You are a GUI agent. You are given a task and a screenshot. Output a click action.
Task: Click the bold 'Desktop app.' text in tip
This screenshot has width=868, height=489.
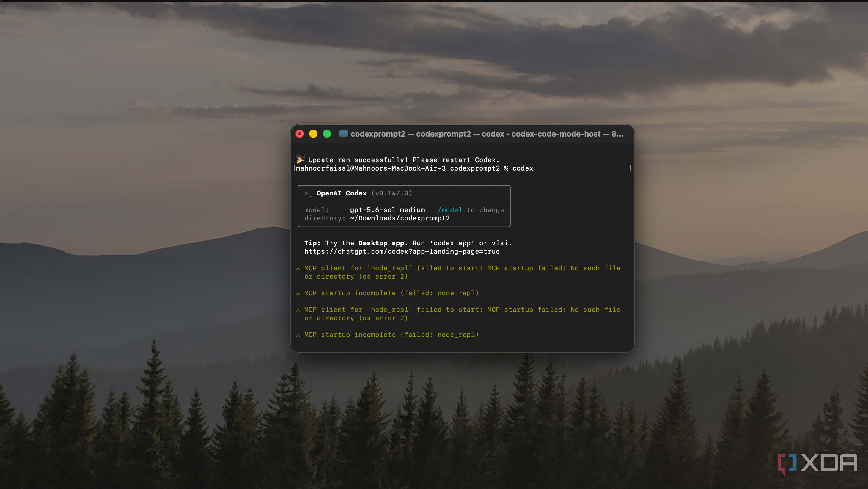click(x=383, y=243)
